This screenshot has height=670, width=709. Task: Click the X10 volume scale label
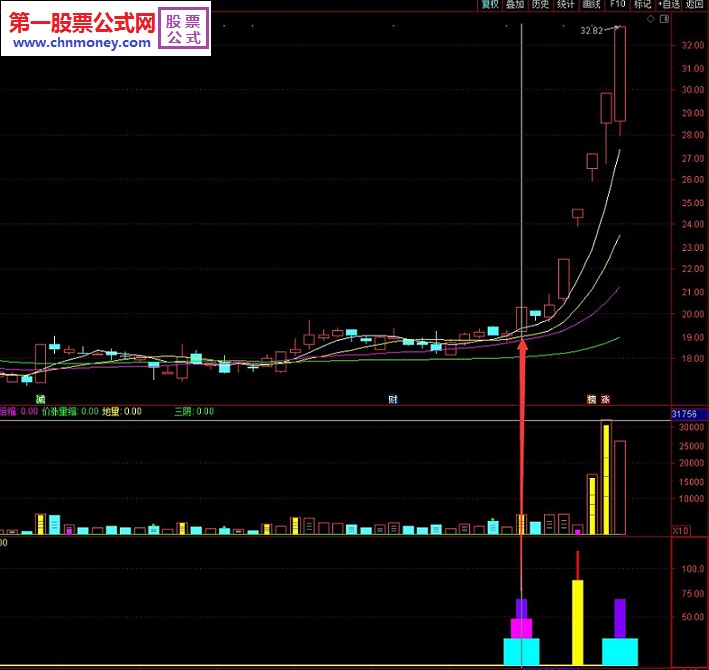pos(681,531)
